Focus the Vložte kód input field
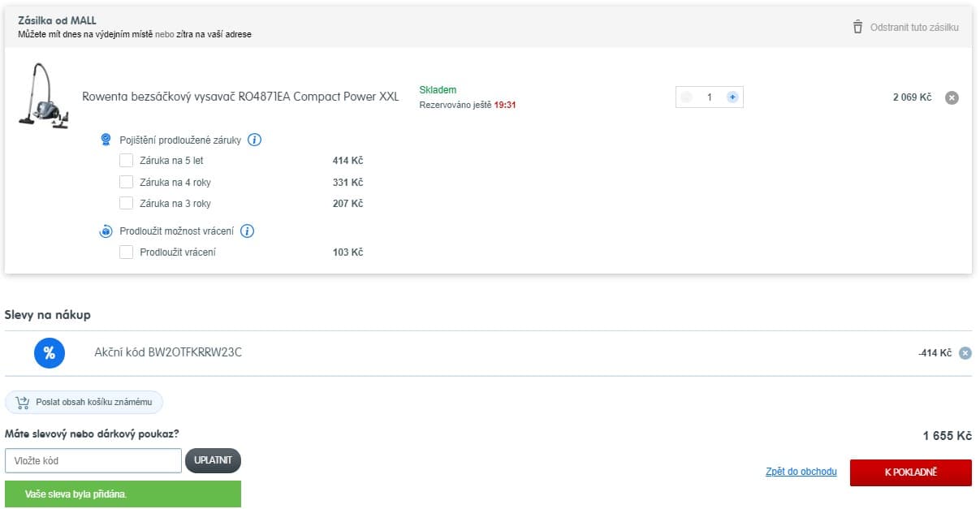 click(93, 460)
